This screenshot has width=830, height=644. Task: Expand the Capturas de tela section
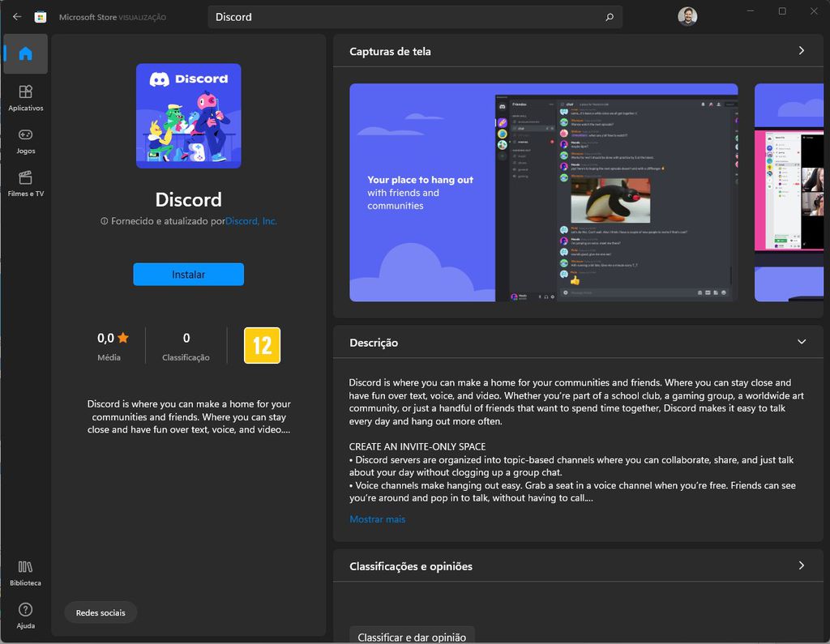coord(802,51)
